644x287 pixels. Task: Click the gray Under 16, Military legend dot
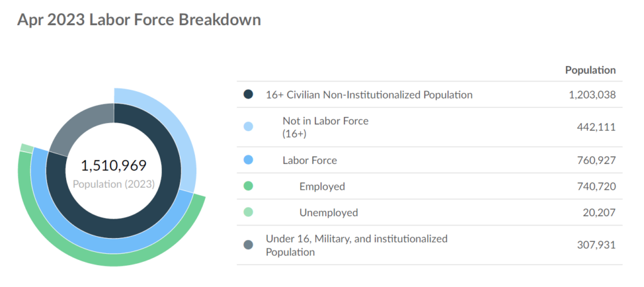[x=248, y=245]
